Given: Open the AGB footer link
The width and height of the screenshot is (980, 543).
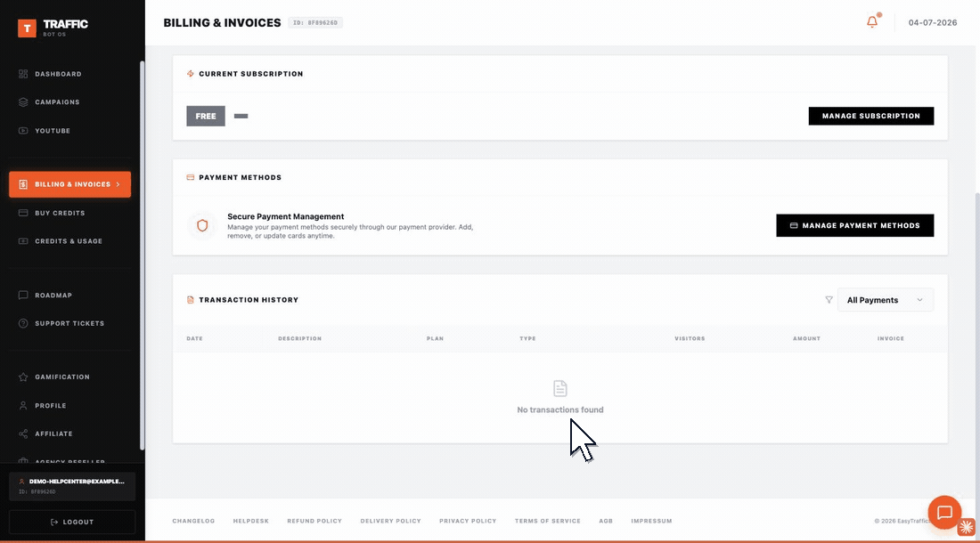Looking at the screenshot, I should coord(606,521).
